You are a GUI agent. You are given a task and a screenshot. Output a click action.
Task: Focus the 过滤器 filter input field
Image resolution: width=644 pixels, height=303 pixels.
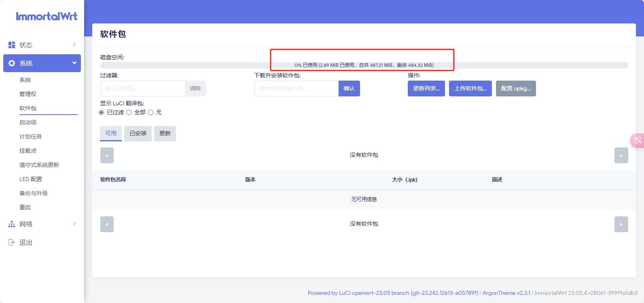143,88
